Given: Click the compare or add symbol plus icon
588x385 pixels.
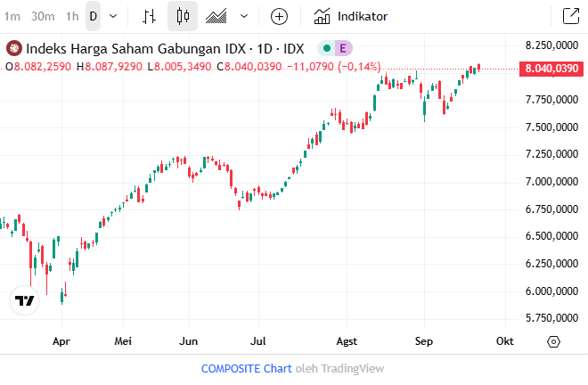Looking at the screenshot, I should tap(279, 16).
